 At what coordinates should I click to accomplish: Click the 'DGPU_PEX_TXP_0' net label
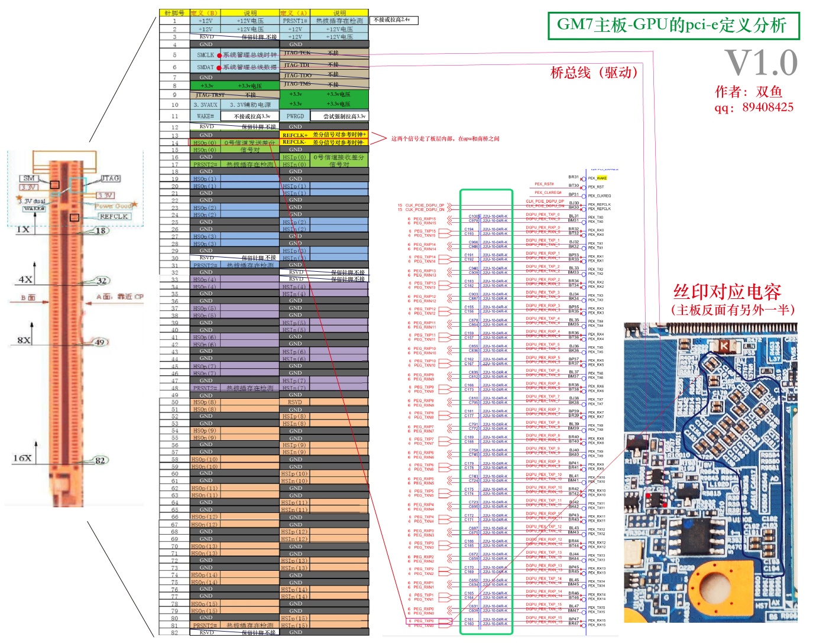pos(543,215)
